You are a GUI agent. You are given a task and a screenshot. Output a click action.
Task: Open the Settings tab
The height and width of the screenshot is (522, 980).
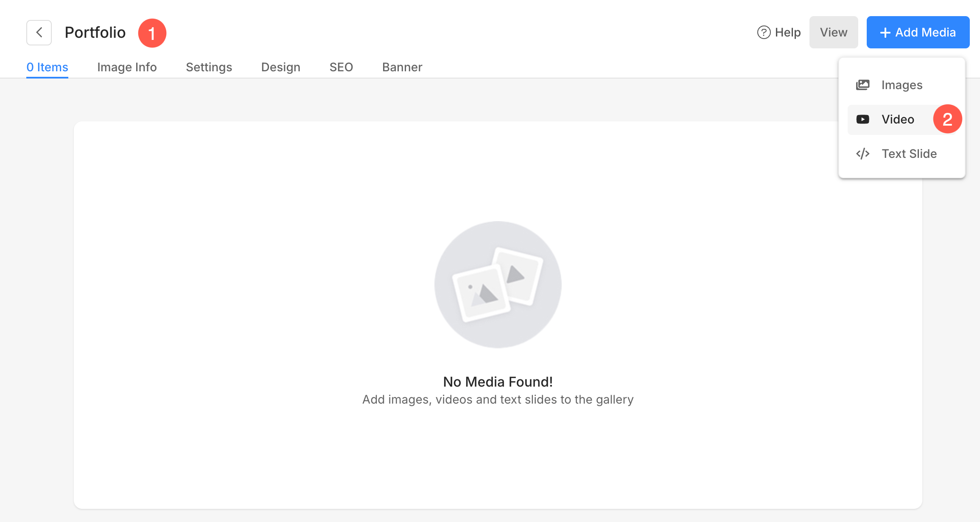tap(209, 67)
